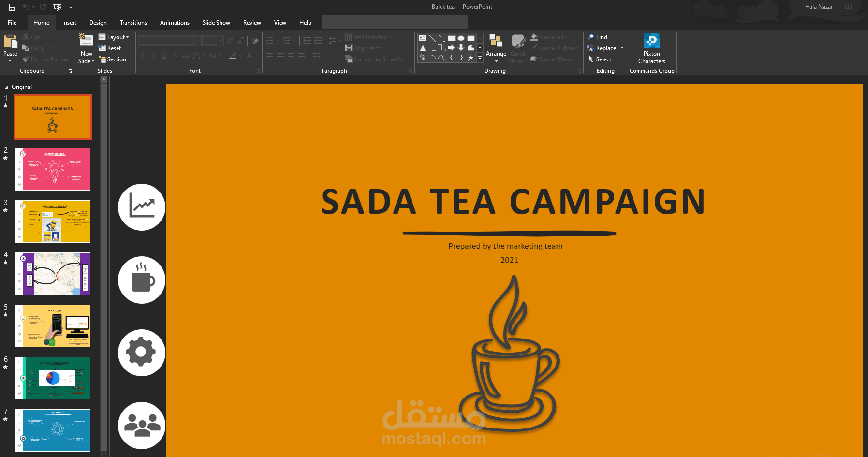Image resolution: width=868 pixels, height=457 pixels.
Task: Open the Help tab
Action: 305,23
